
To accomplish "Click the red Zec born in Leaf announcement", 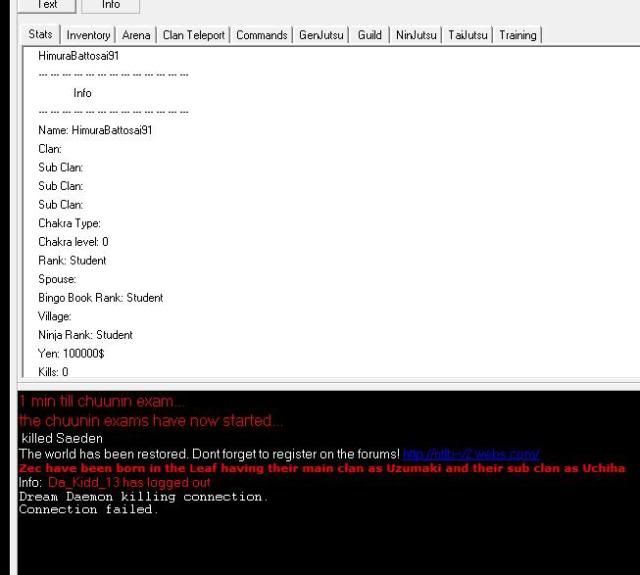I will (322, 468).
